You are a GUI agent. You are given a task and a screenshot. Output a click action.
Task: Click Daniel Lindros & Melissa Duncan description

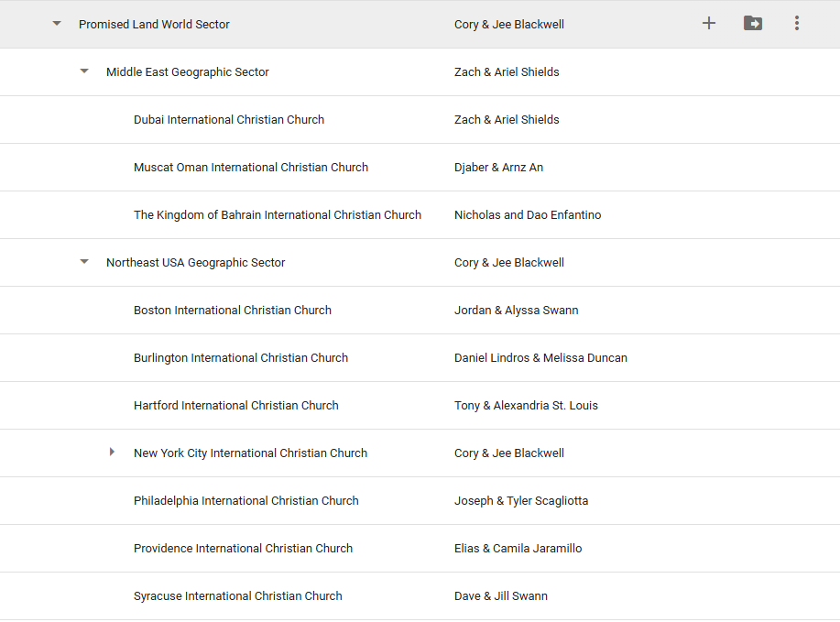540,358
